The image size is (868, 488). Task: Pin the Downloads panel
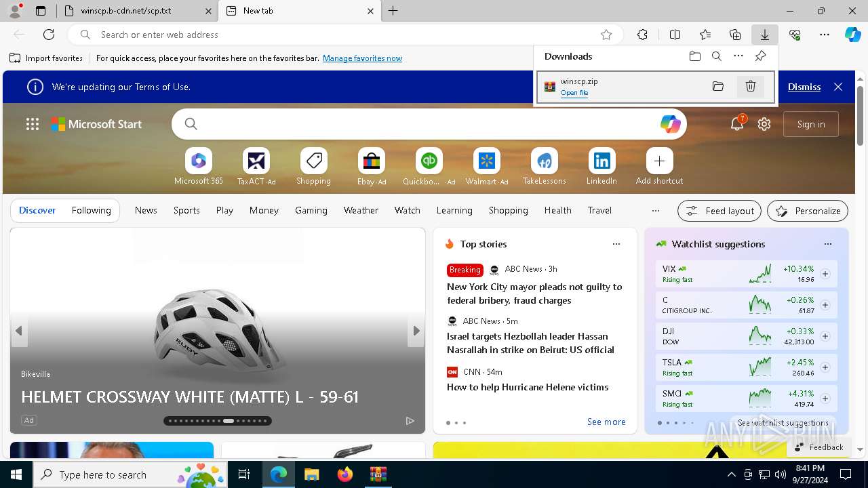tap(760, 56)
